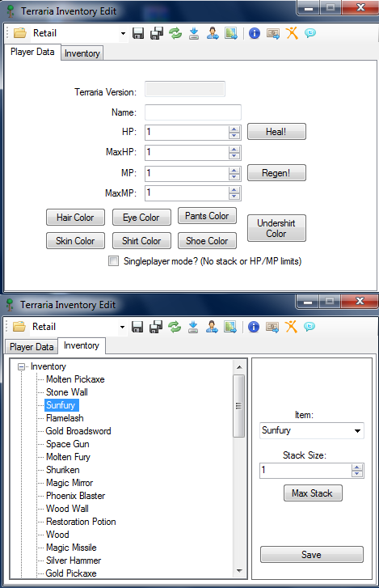
Task: Increase the MP value with the up arrow
Action: click(234, 170)
